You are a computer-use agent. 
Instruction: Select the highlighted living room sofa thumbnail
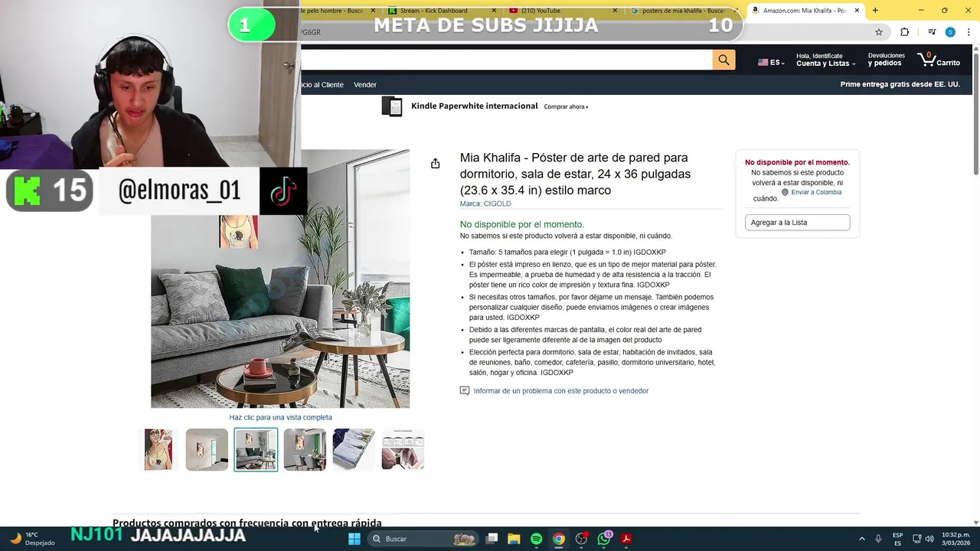click(x=256, y=450)
